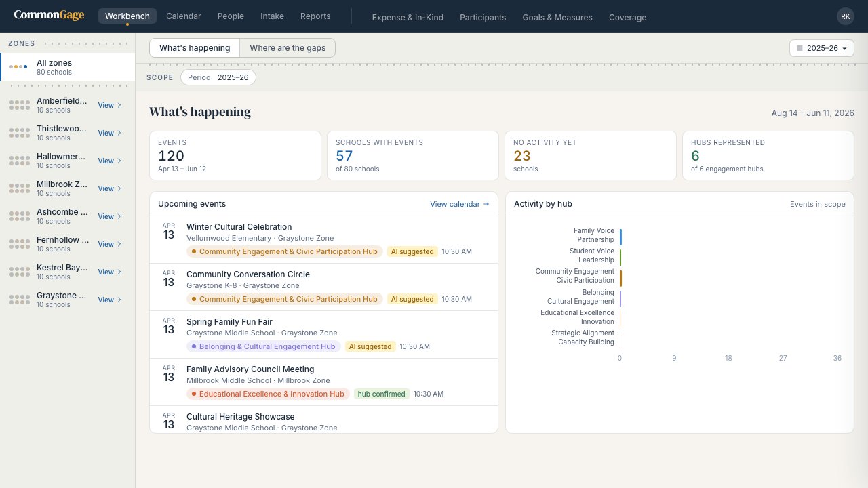Image resolution: width=868 pixels, height=488 pixels.
Task: Open the RK user avatar menu
Action: click(x=845, y=16)
